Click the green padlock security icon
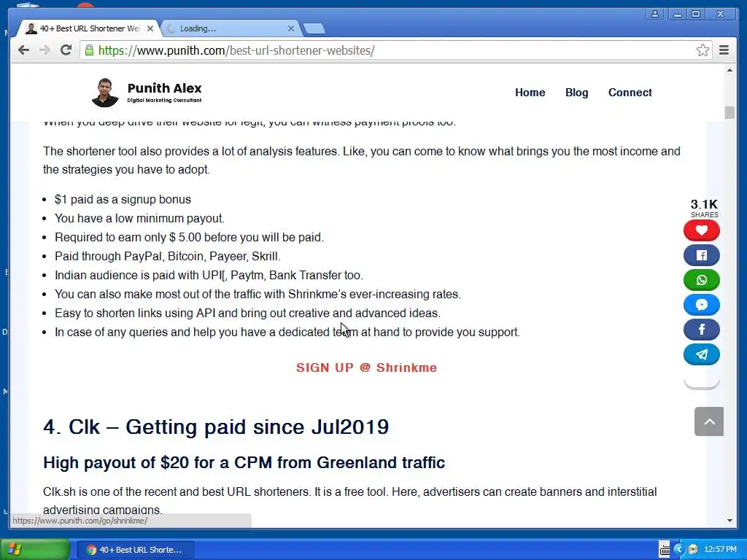This screenshot has width=747, height=560. [89, 50]
